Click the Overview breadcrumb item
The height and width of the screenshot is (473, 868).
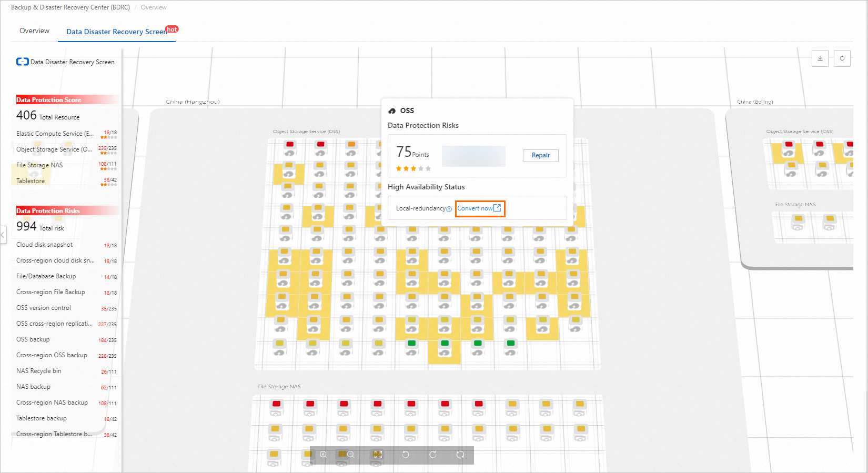(154, 7)
